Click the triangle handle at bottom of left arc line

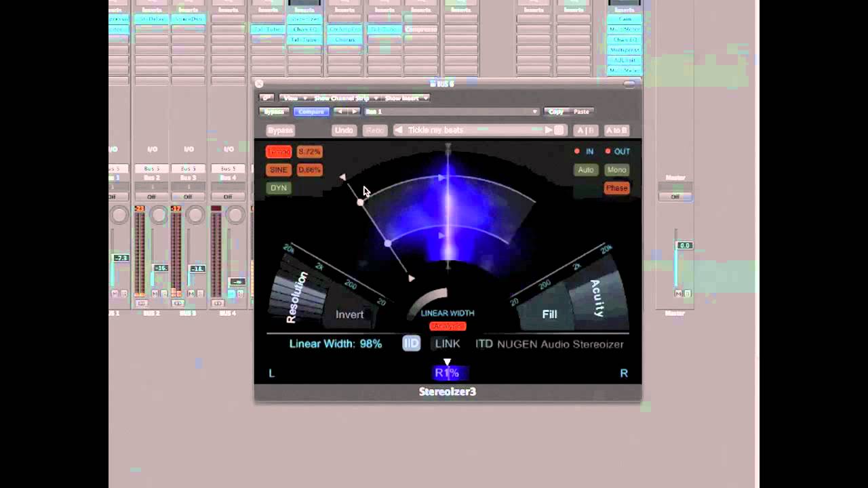pyautogui.click(x=411, y=278)
